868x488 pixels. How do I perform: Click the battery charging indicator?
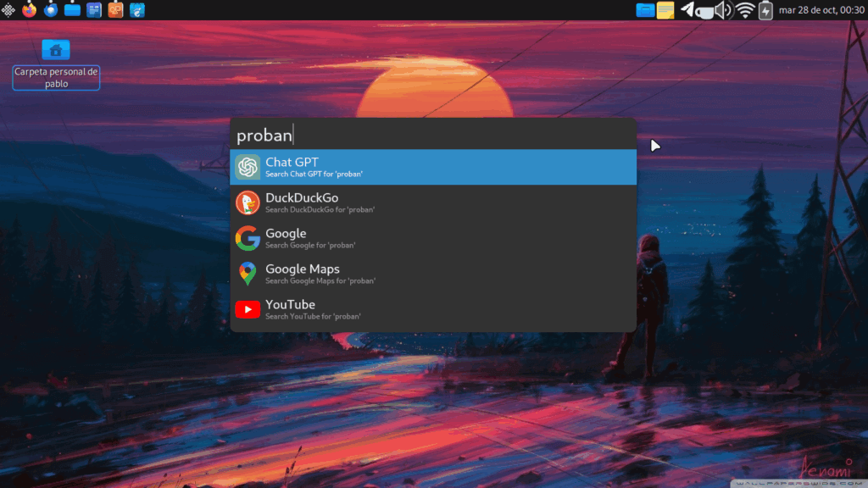[765, 10]
